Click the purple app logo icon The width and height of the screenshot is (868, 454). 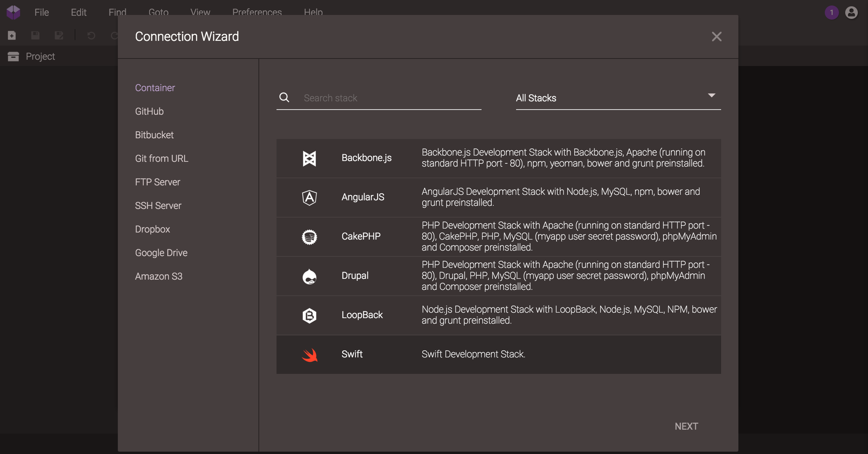click(13, 12)
